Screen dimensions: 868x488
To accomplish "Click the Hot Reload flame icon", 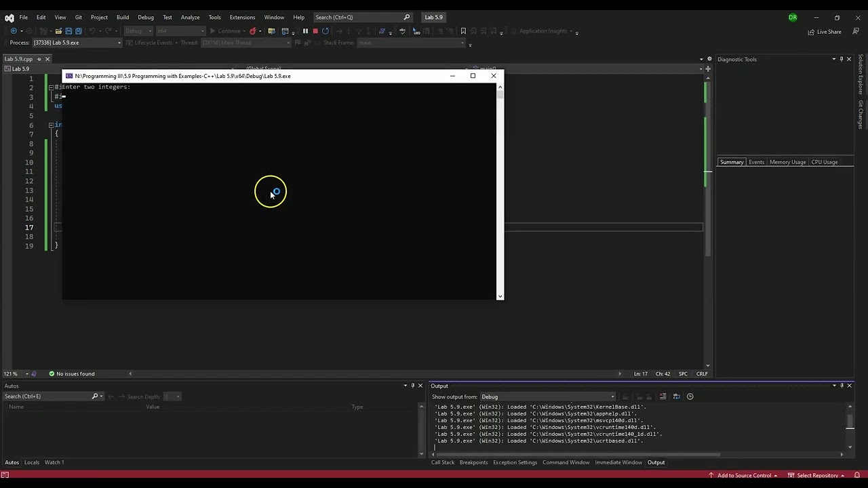I will [x=253, y=31].
